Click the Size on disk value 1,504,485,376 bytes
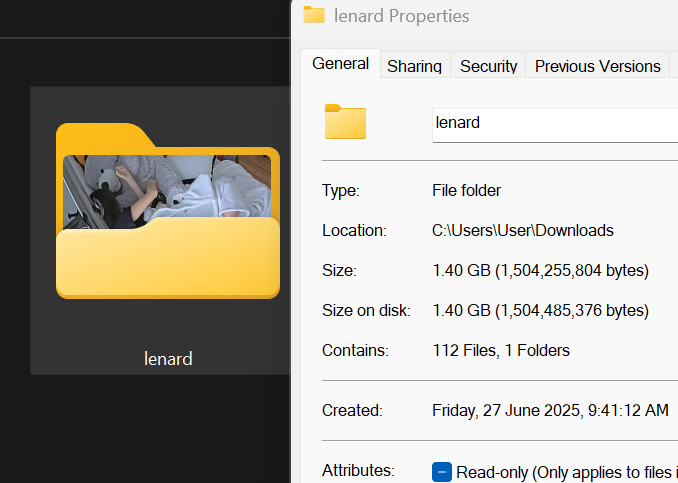Image resolution: width=678 pixels, height=483 pixels. click(x=540, y=310)
